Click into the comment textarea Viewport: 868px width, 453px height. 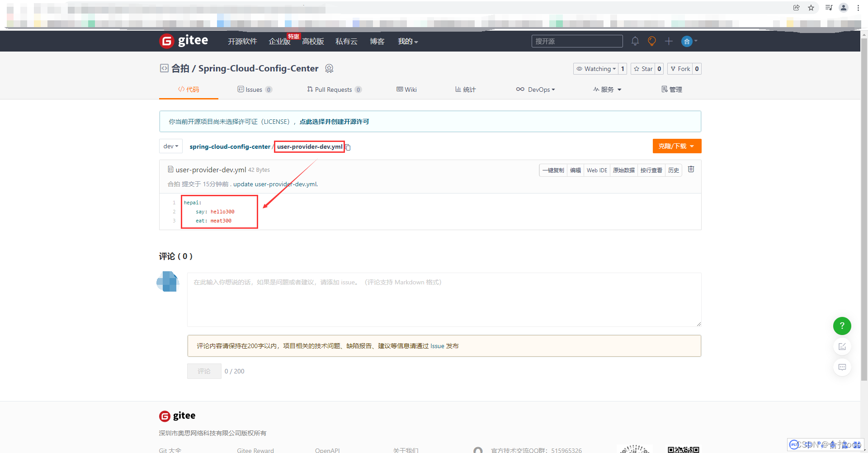[x=444, y=299]
